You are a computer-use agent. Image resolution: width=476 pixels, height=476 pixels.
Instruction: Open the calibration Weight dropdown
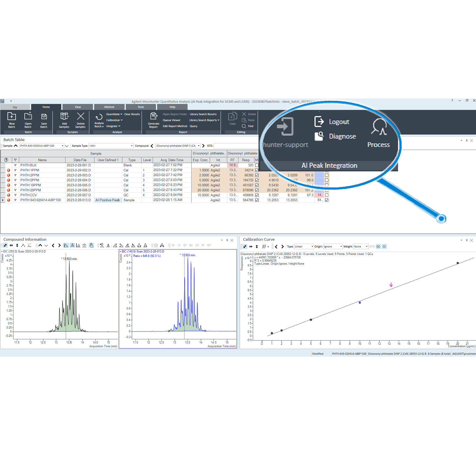[367, 247]
